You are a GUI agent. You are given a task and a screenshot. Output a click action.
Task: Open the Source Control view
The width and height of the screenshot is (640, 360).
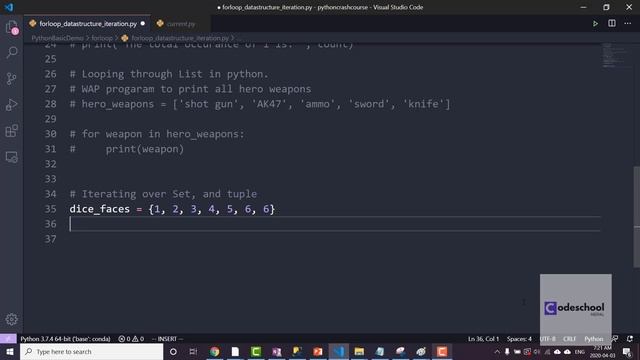point(12,78)
